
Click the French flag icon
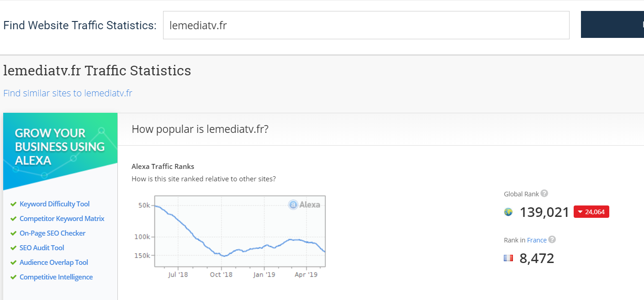[508, 258]
